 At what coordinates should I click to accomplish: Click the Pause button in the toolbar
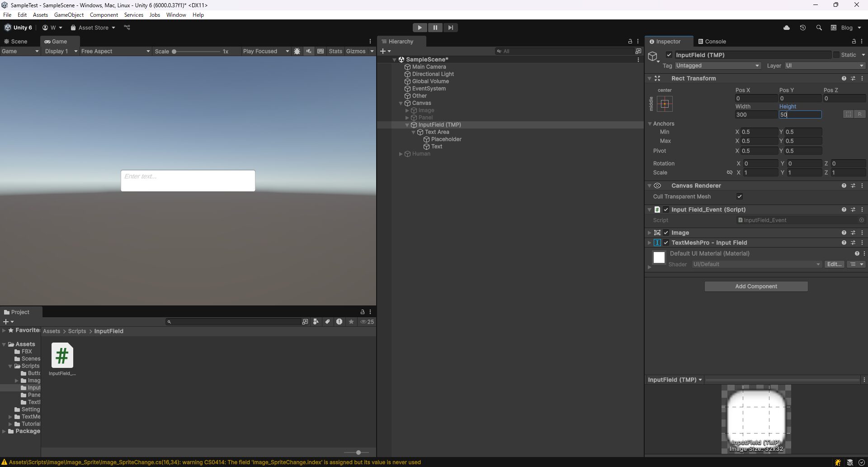pos(435,28)
